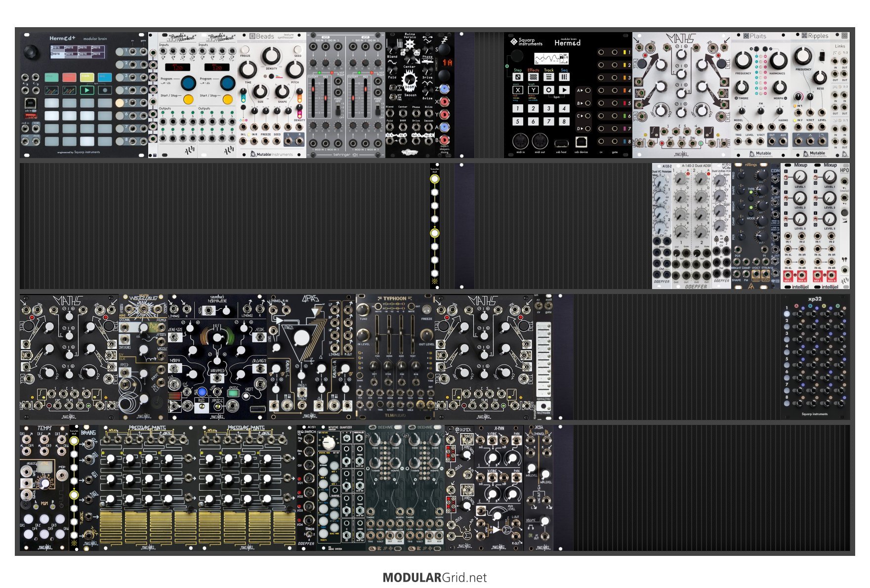Click the record button on Hermod+ module
870x588 pixels.
105,90
